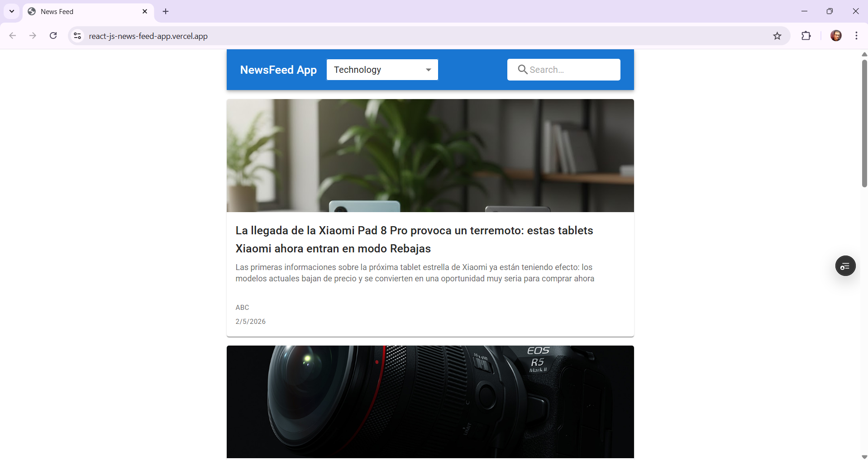This screenshot has width=868, height=460.
Task: Open the tab search chevron
Action: tap(11, 11)
